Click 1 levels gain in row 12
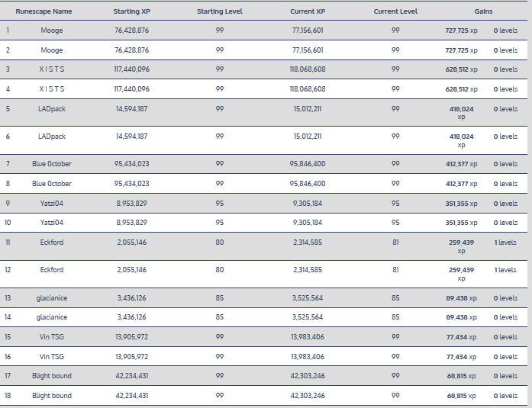The width and height of the screenshot is (532, 408). (x=505, y=270)
